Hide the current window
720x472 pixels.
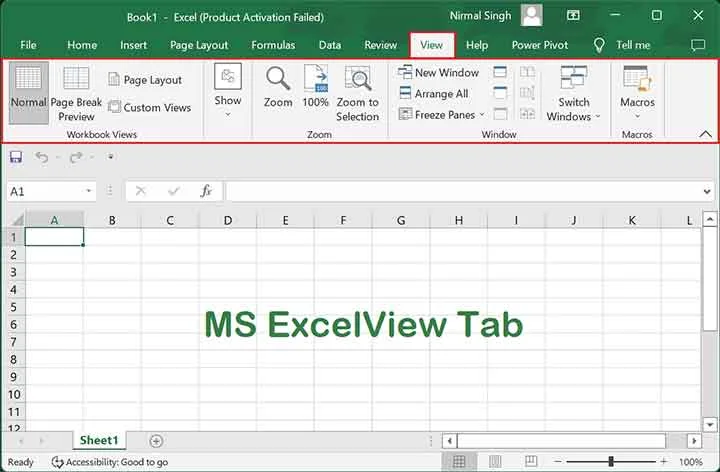point(500,93)
